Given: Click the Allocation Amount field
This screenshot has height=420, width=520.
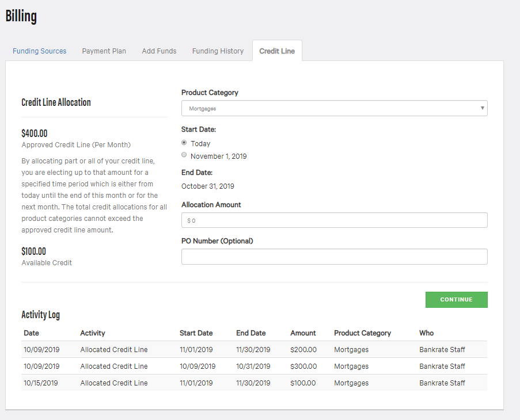Looking at the screenshot, I should coord(334,220).
